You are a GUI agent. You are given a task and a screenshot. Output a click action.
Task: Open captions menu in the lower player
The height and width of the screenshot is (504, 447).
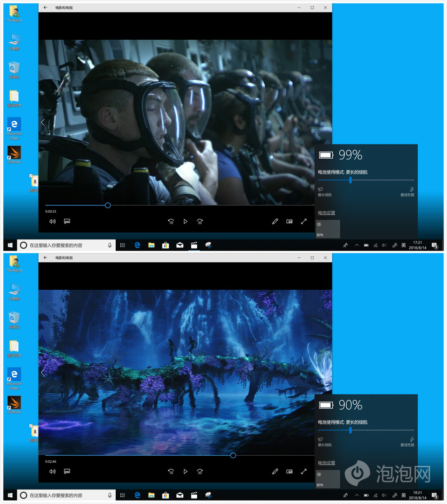point(67,471)
